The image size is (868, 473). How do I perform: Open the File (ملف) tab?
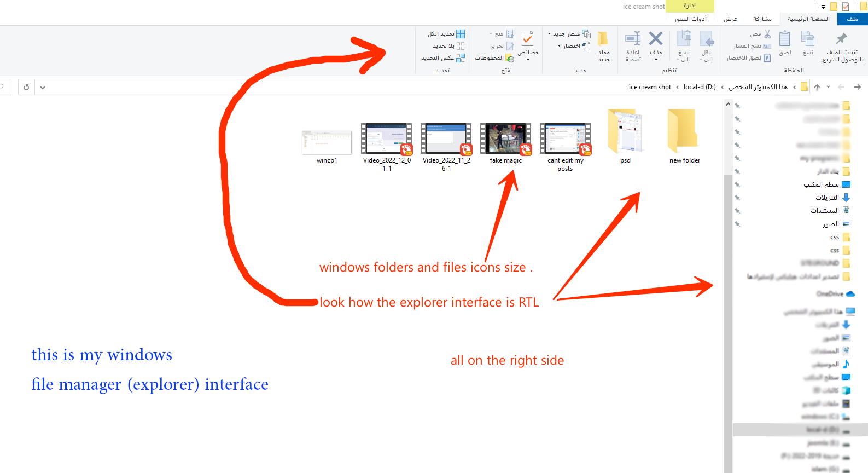(852, 19)
